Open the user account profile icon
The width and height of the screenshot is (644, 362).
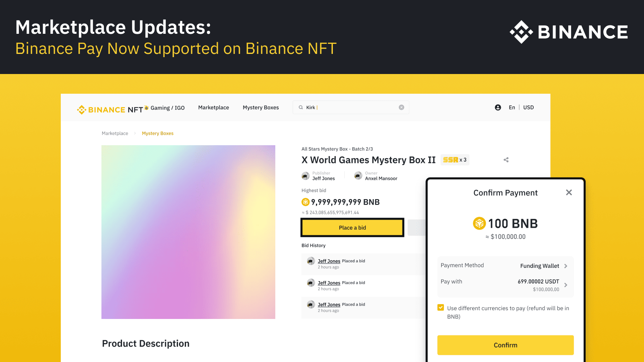[x=498, y=107]
